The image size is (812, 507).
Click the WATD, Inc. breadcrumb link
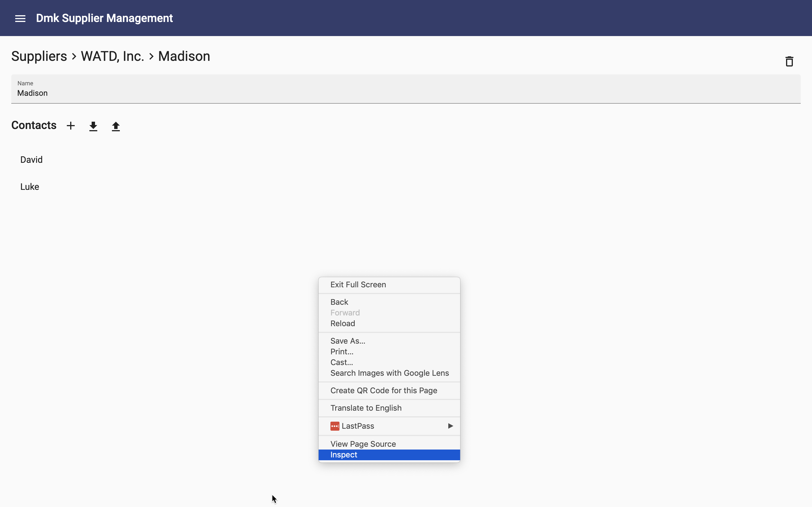[x=112, y=56]
